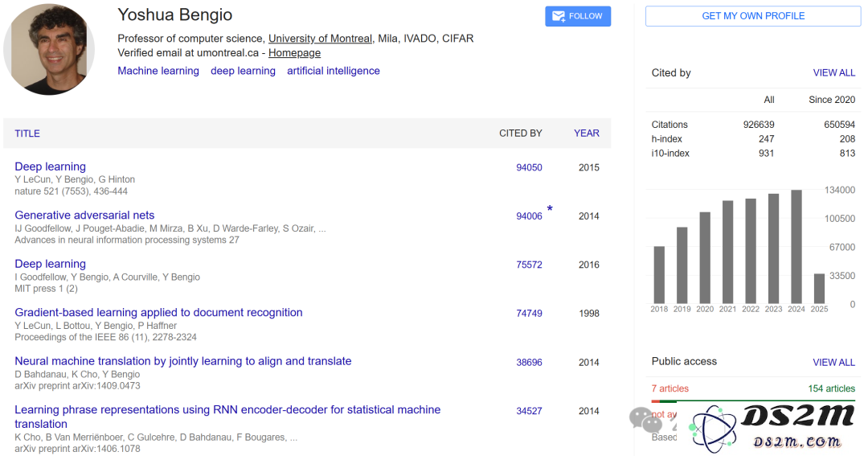Click the 2025 bar in citations chart

pos(819,288)
